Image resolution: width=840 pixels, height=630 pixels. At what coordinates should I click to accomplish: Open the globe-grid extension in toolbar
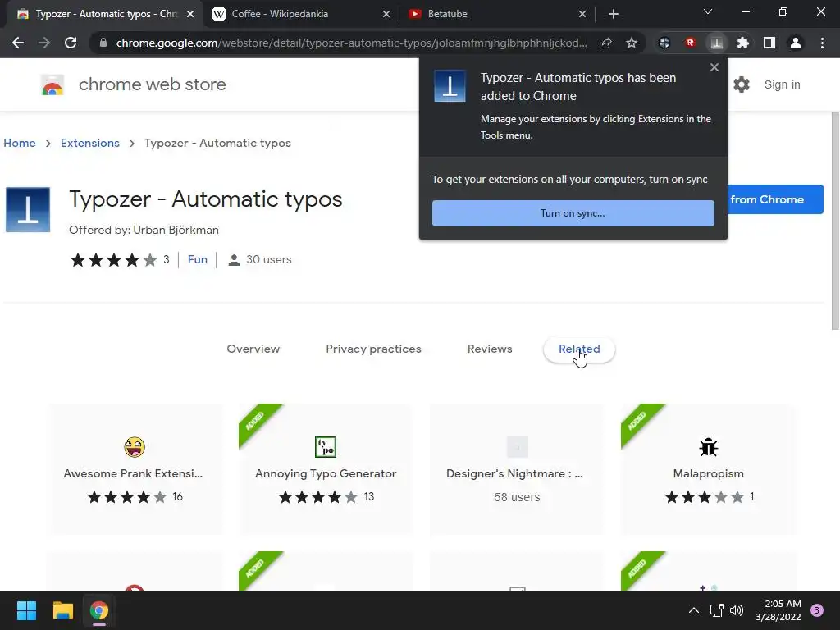click(x=664, y=43)
